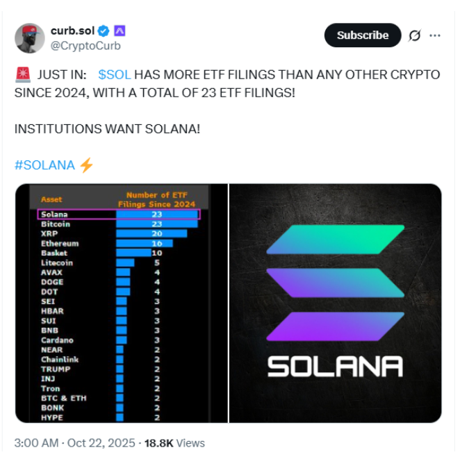This screenshot has height=457, width=476.
Task: Click the 18.8K Views count
Action: [x=174, y=442]
